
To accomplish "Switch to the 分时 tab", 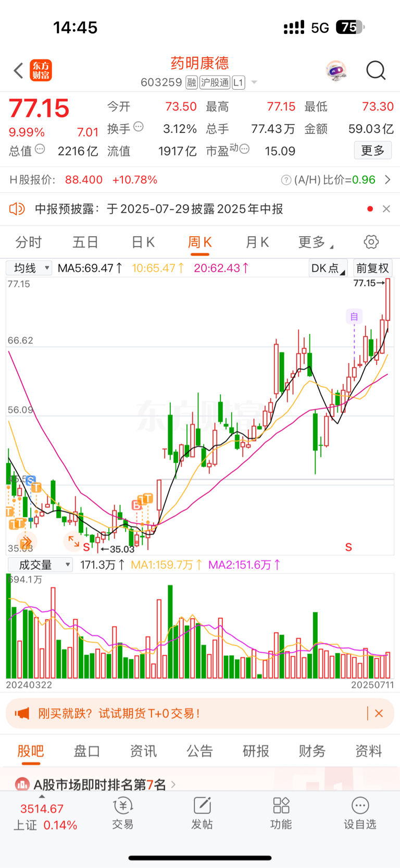I will point(29,242).
